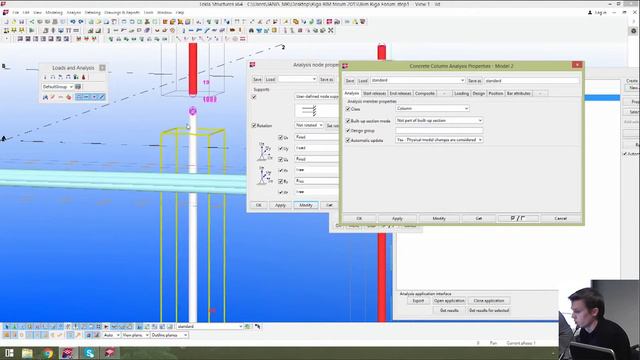640x360 pixels.
Task: Open Google Chrome from the taskbar
Action: tap(48, 353)
